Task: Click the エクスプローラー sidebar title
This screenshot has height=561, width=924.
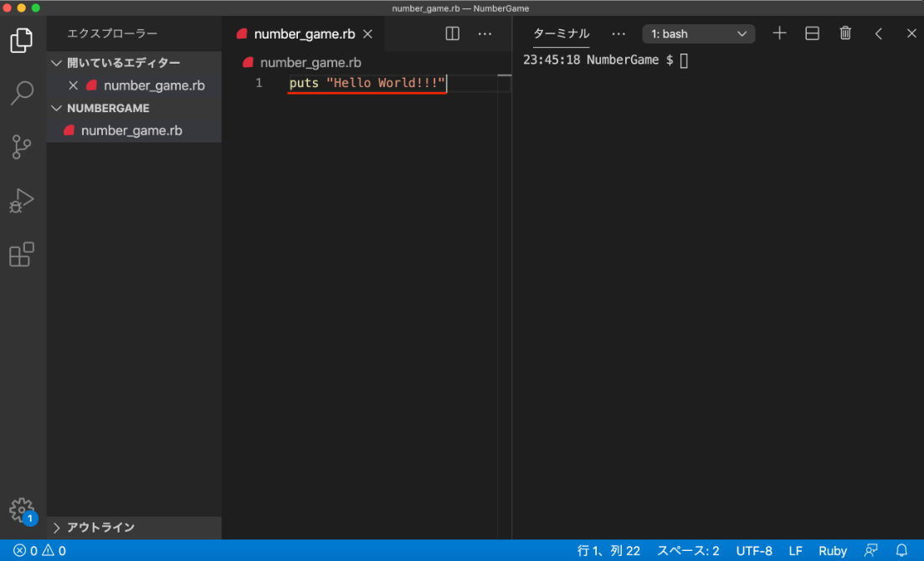Action: 112,33
